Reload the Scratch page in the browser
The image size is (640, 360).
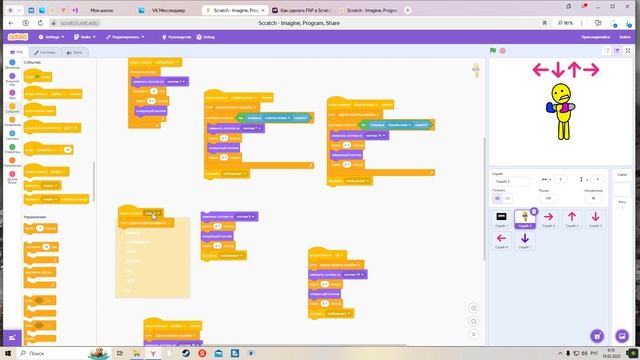tap(40, 23)
